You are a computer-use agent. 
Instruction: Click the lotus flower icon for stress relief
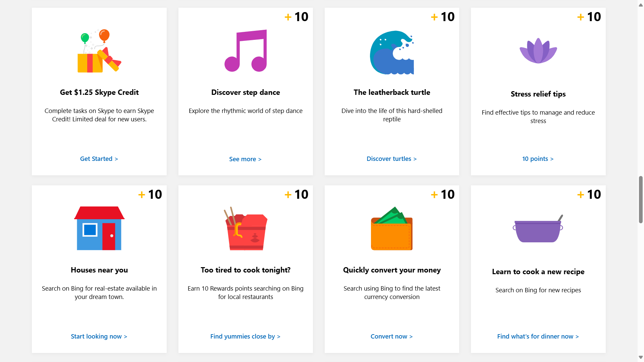click(538, 51)
